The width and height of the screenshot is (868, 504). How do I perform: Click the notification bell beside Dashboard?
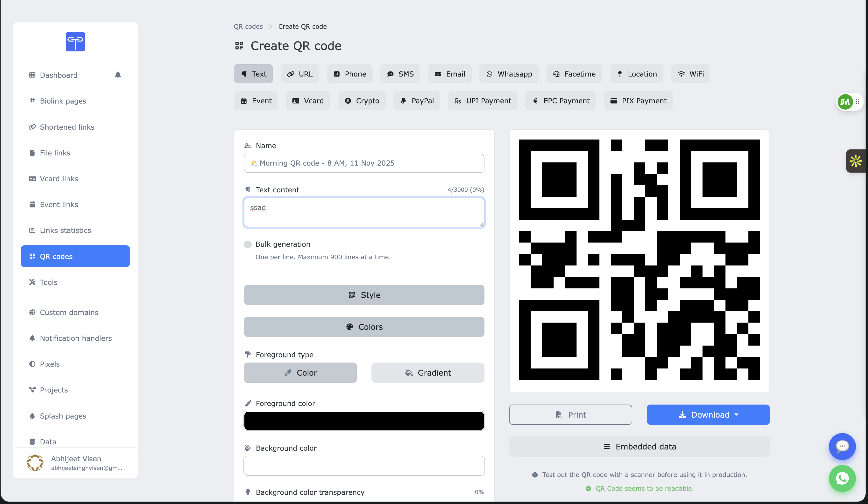(118, 75)
